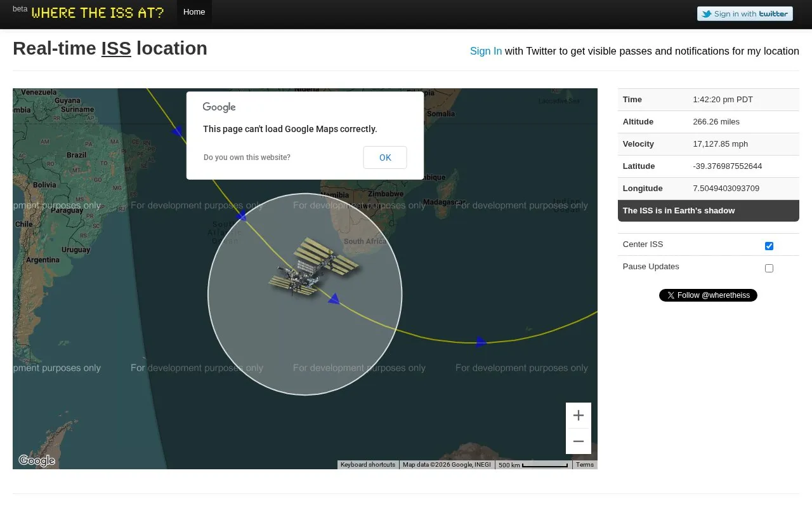Dismiss Google Maps error with OK
Image resolution: width=812 pixels, height=508 pixels.
pos(385,157)
